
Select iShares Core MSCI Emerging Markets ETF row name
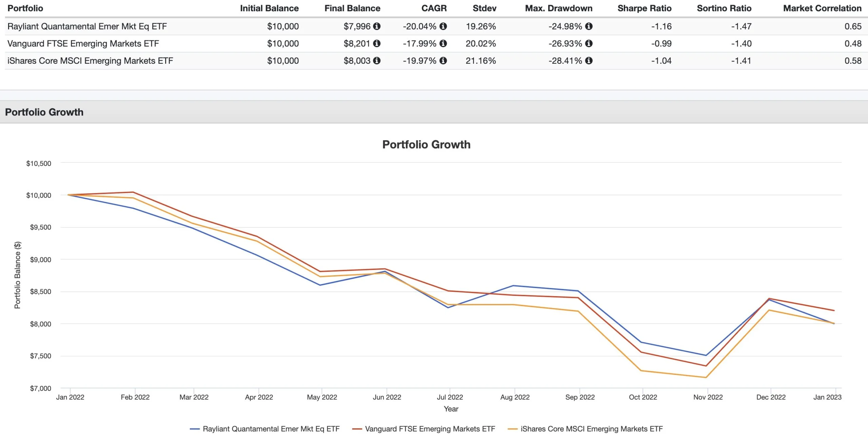[x=90, y=61]
